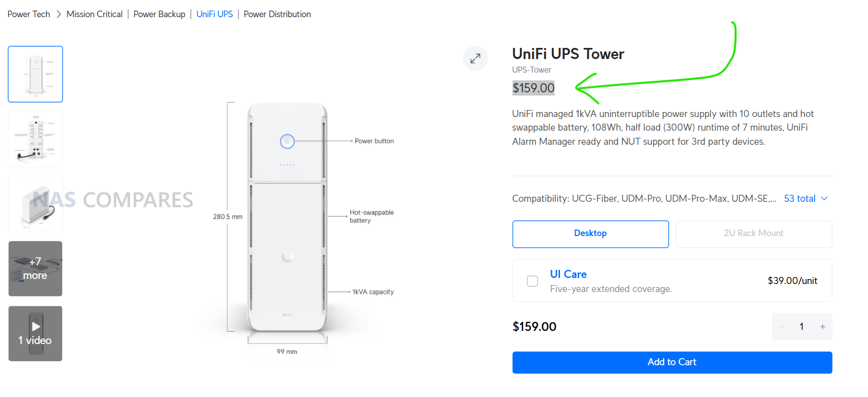This screenshot has height=397, width=868.
Task: Select the first product dimensions thumbnail
Action: click(x=35, y=74)
